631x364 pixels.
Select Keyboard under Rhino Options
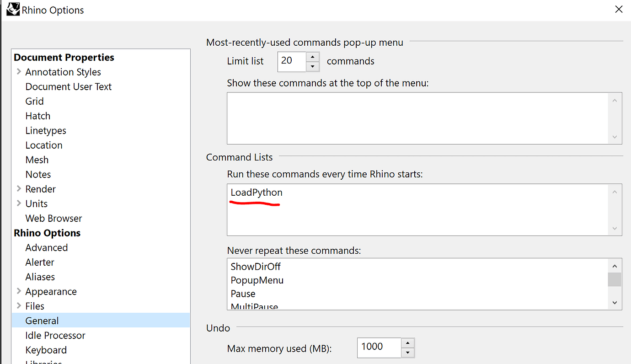(x=46, y=350)
